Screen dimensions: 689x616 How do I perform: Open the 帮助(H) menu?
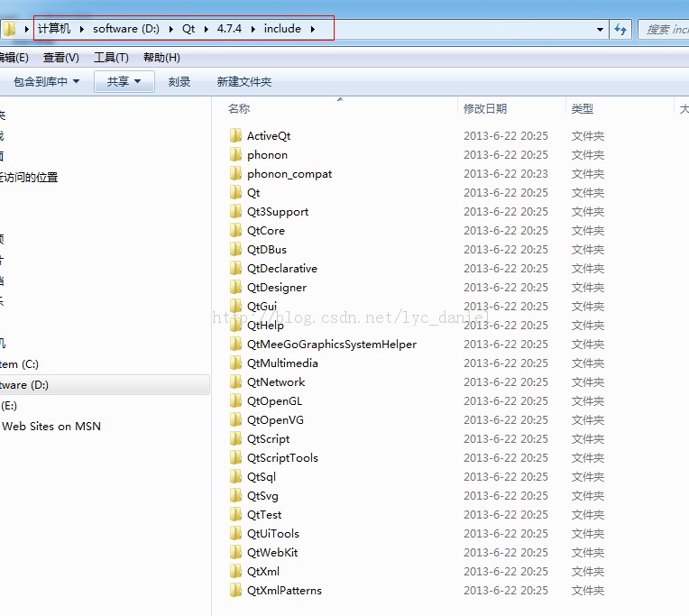pyautogui.click(x=161, y=58)
